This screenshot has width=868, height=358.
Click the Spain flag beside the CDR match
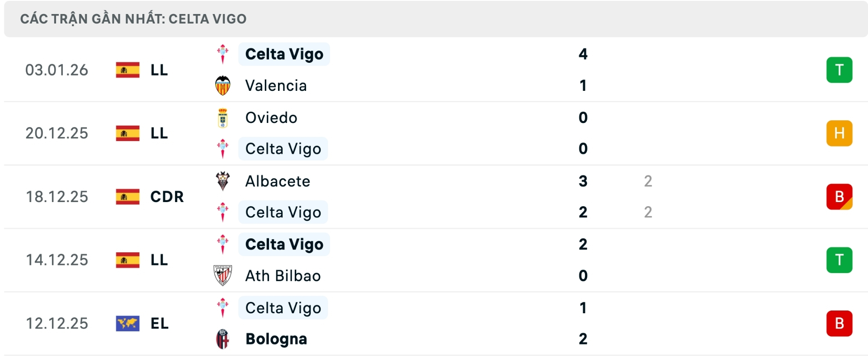(128, 197)
